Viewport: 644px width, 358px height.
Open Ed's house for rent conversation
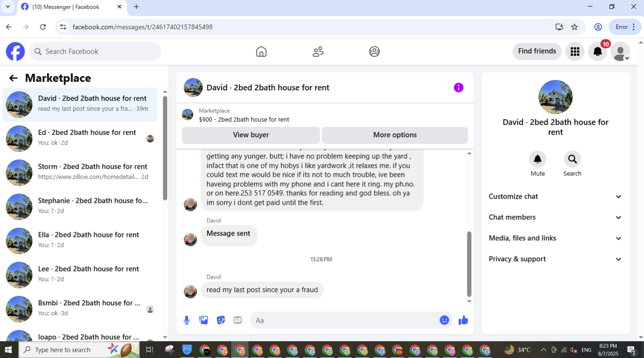tap(80, 139)
